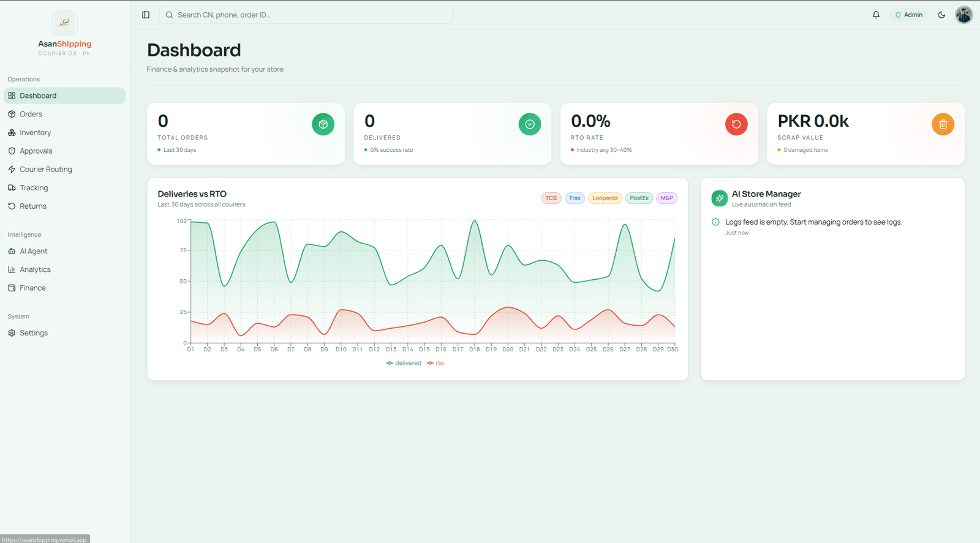Open Approvals in the sidebar
Viewport: 980px width, 543px height.
[x=65, y=151]
